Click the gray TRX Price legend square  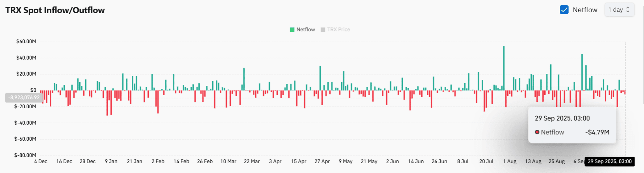pyautogui.click(x=323, y=30)
